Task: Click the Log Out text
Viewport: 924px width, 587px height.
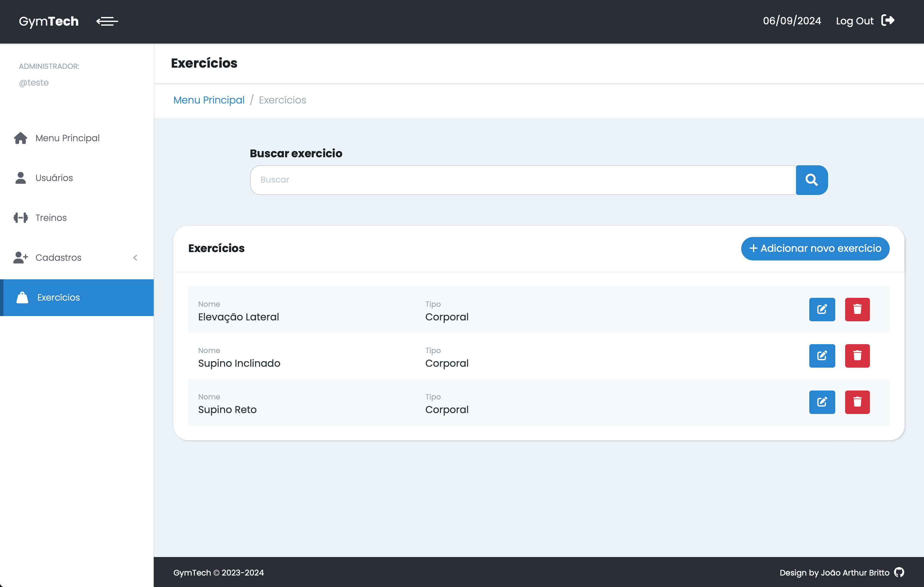Action: point(854,21)
